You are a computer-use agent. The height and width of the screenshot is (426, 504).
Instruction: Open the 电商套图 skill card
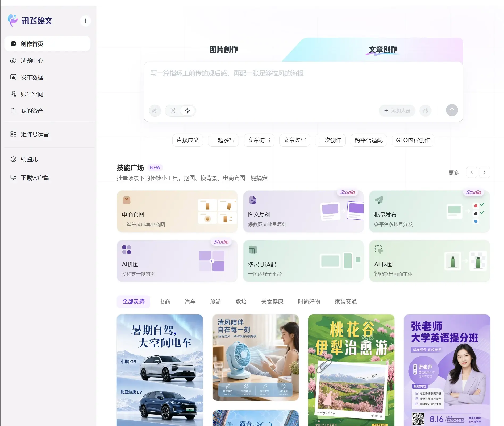point(177,211)
